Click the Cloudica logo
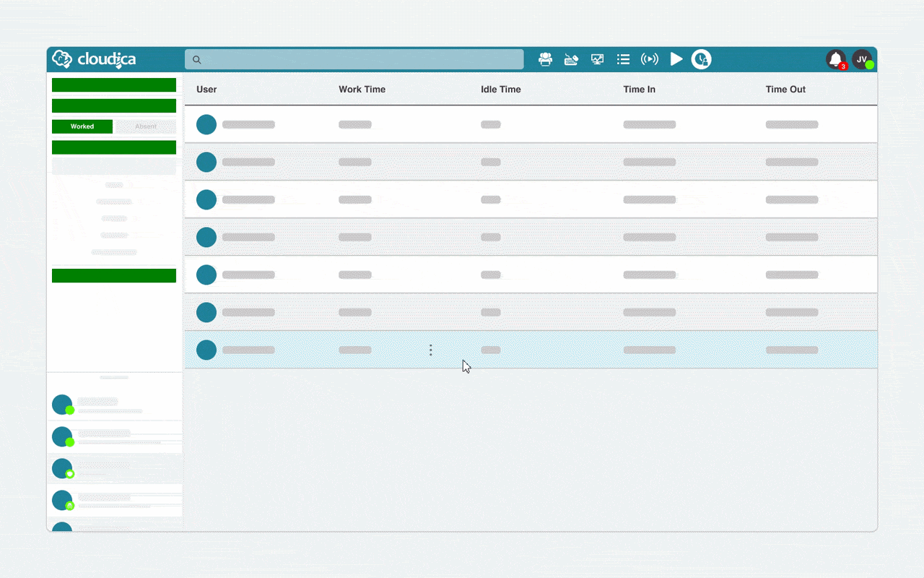 tap(94, 59)
